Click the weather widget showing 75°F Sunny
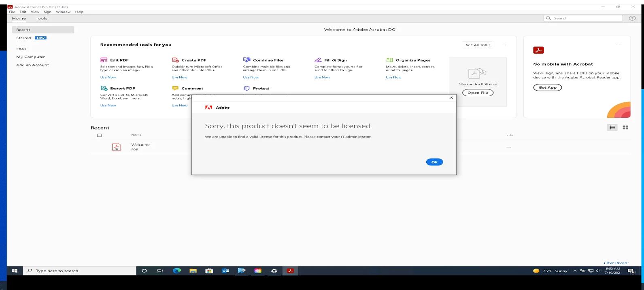Screen dimensions: 644x290 [550, 271]
